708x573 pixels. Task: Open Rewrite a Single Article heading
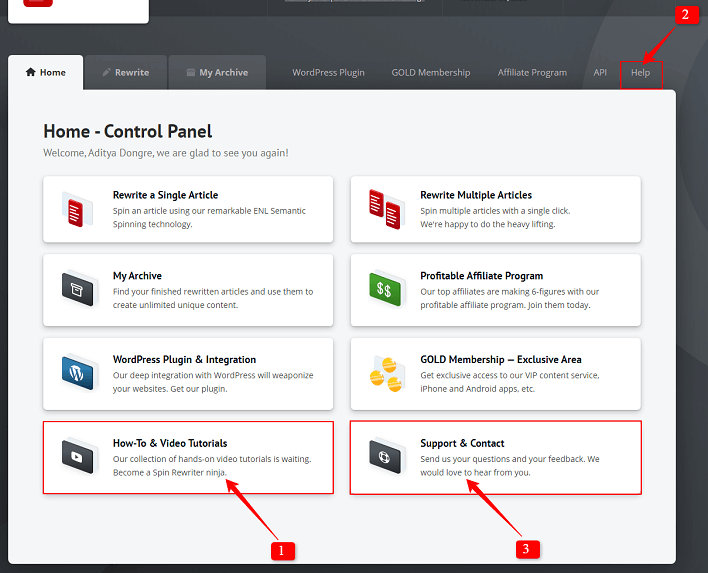pos(165,195)
